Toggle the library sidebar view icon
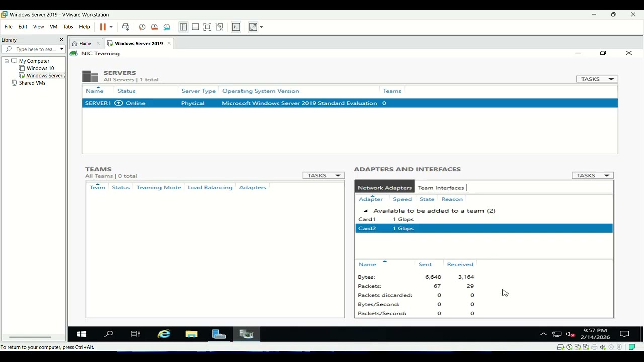644x362 pixels. [x=183, y=27]
